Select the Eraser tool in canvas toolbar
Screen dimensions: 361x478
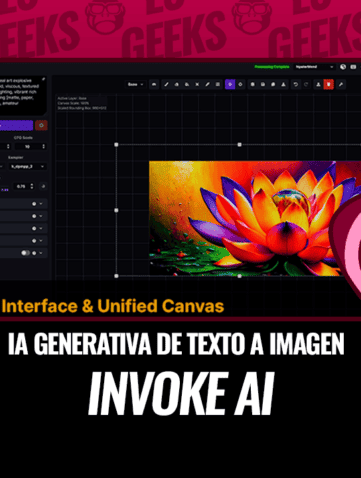point(177,85)
